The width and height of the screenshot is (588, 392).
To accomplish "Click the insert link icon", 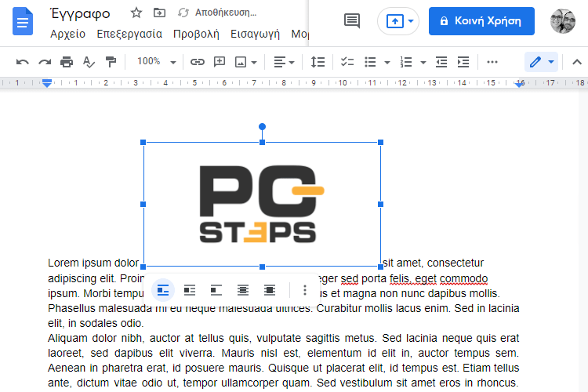I will coord(198,62).
